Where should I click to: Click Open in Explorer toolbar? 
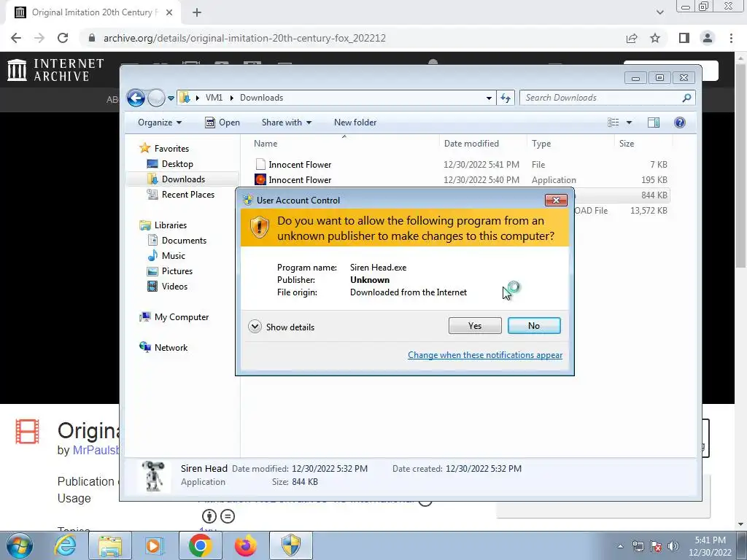tap(222, 122)
